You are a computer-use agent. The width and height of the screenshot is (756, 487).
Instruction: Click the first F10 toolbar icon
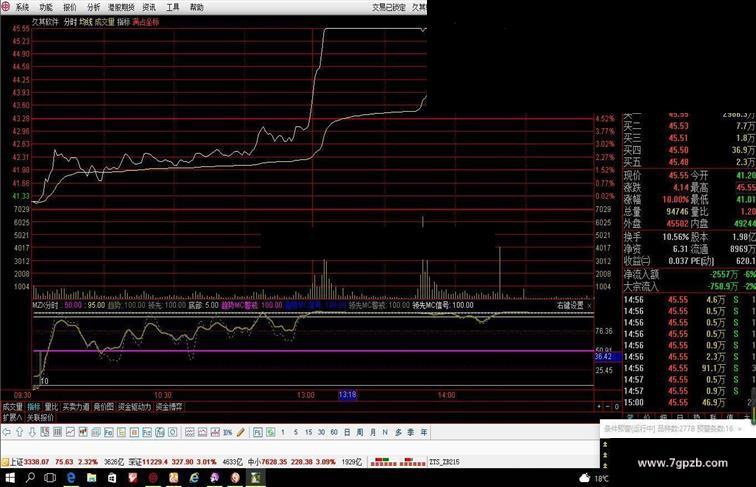point(108,432)
